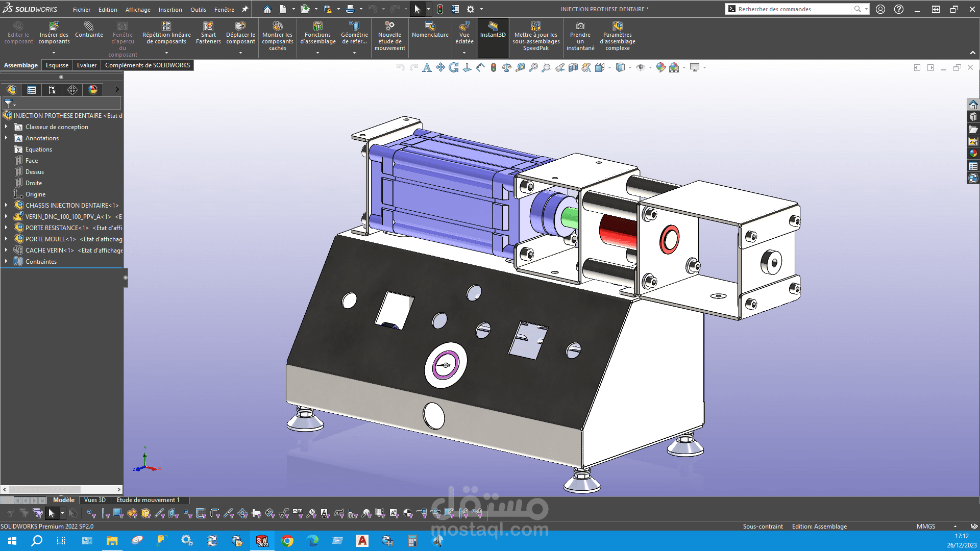
Task: Open the Fichier menu
Action: click(81, 10)
